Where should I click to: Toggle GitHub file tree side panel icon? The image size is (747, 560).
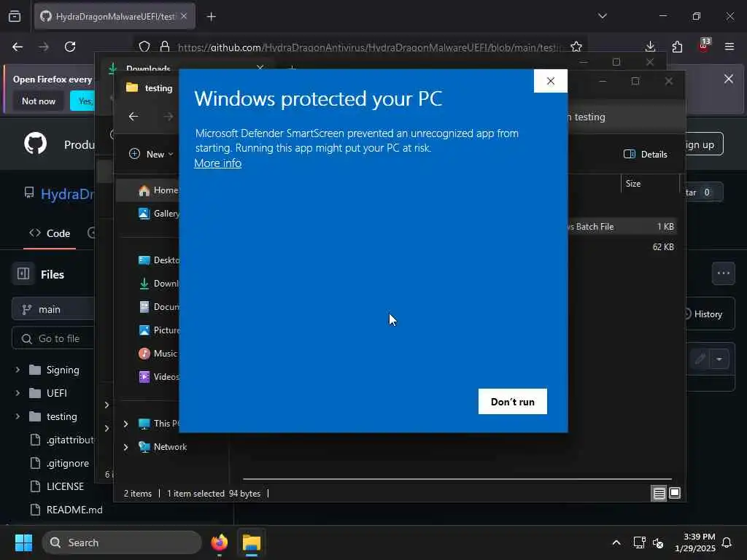point(23,274)
